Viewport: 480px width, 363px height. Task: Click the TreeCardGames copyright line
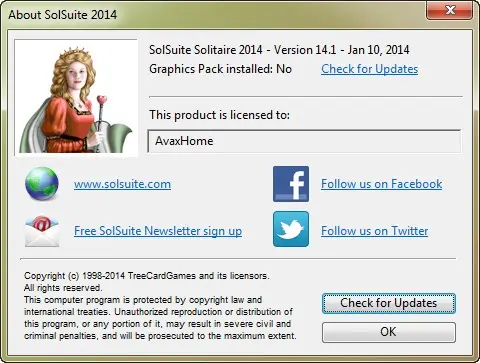click(x=147, y=276)
